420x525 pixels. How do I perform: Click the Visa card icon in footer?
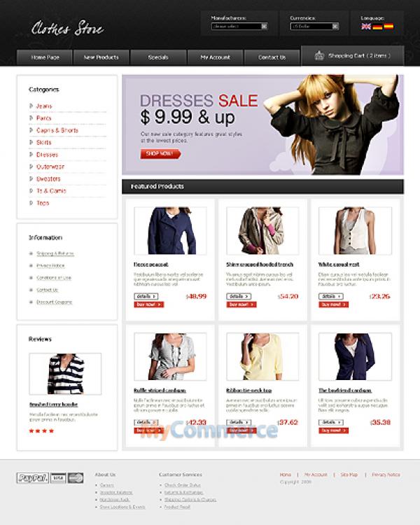59,477
